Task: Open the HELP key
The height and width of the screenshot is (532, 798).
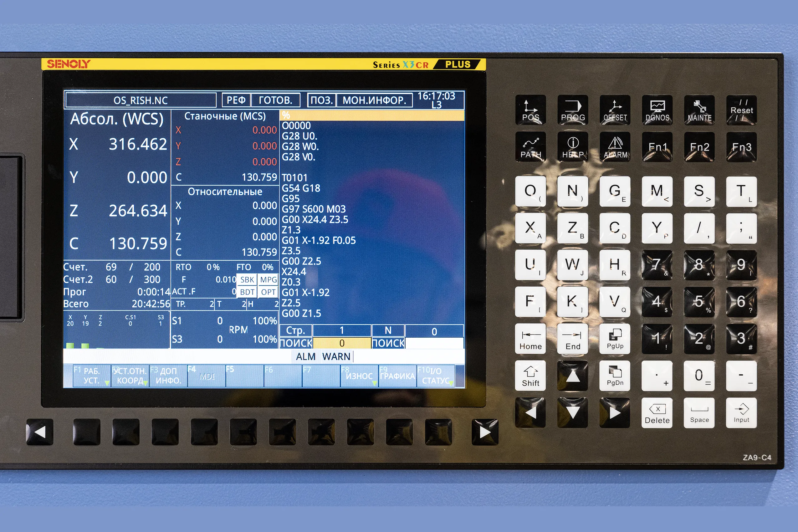Action: pos(573,147)
